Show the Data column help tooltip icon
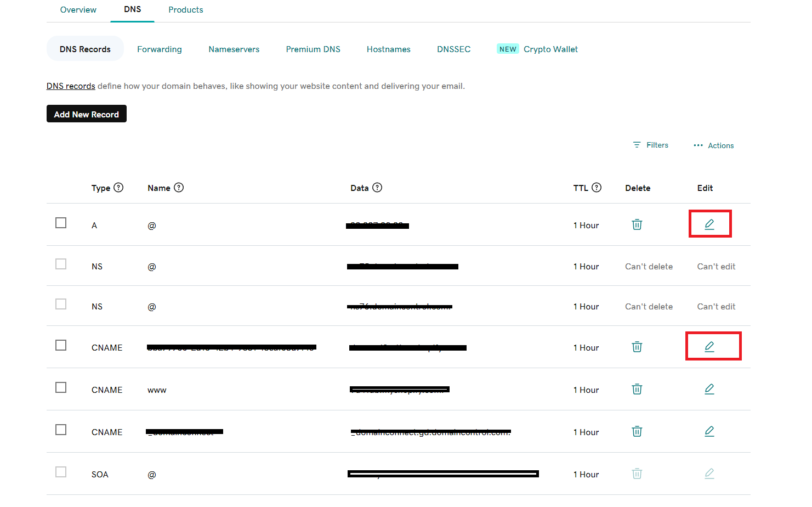 377,188
